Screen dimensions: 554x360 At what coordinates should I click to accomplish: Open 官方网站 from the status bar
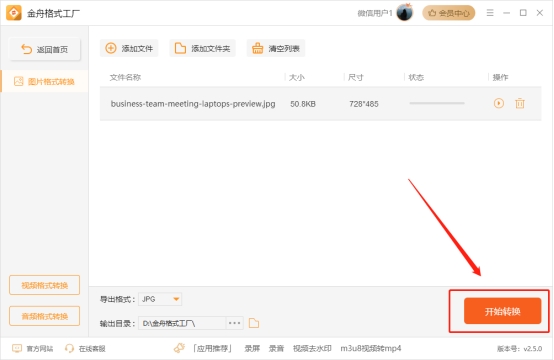(33, 349)
